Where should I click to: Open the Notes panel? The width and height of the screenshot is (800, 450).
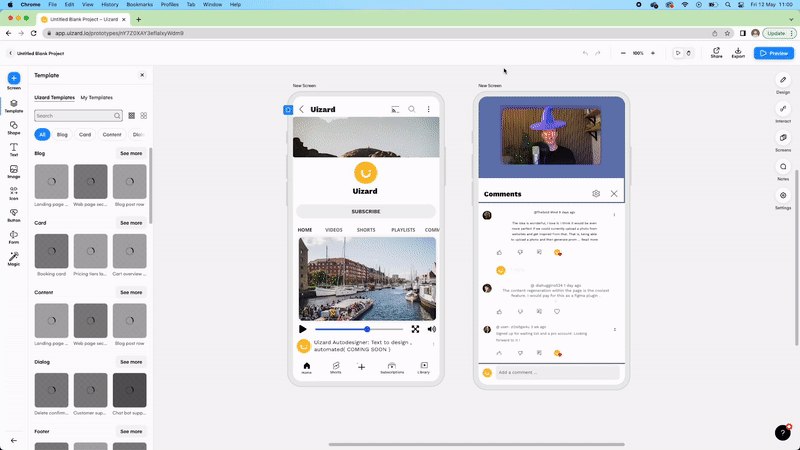tap(783, 168)
